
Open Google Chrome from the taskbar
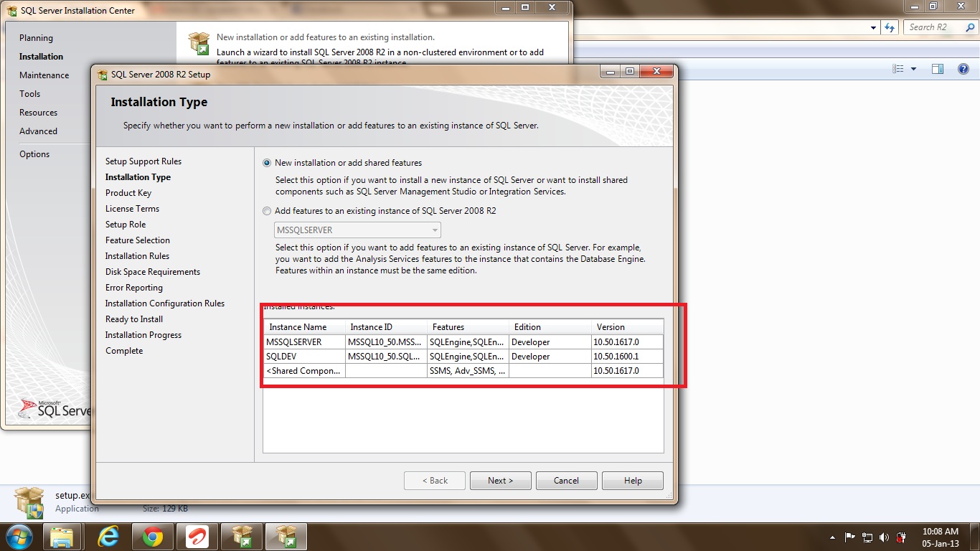pos(152,536)
